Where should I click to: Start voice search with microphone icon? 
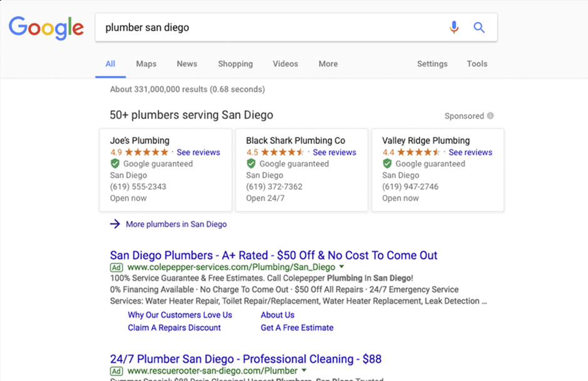454,28
